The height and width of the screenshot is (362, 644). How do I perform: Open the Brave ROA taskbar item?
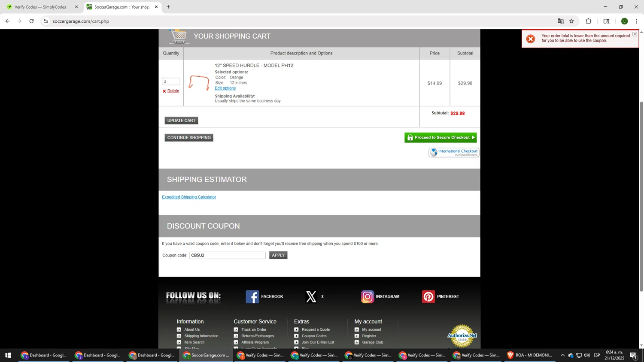click(531, 355)
